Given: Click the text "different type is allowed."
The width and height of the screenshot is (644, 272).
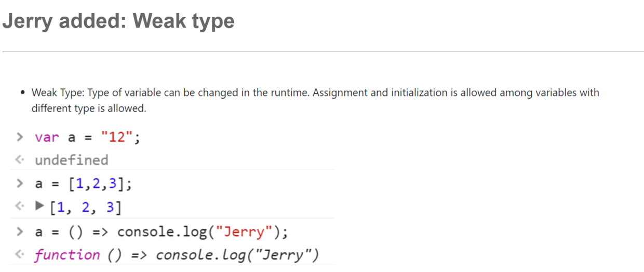Looking at the screenshot, I should coord(89,109).
